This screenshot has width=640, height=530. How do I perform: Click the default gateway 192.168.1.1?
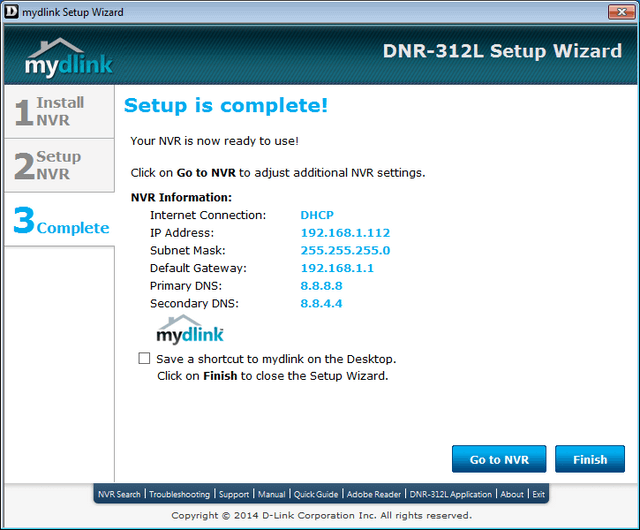tap(337, 268)
